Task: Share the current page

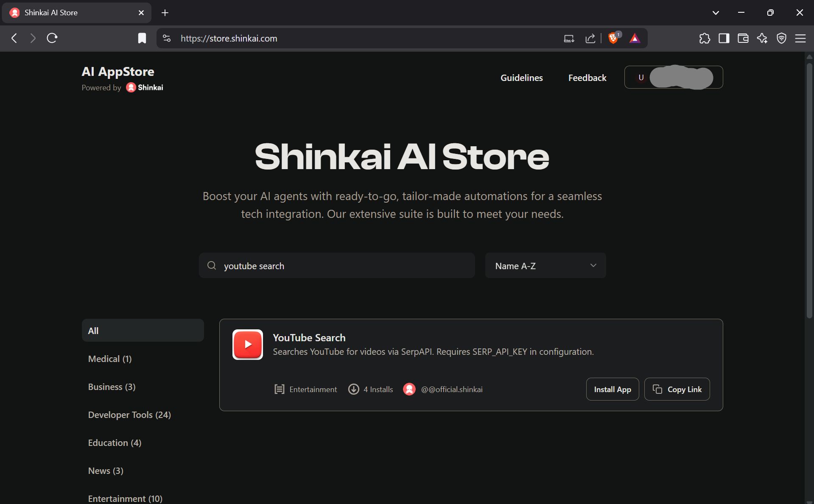Action: tap(590, 38)
